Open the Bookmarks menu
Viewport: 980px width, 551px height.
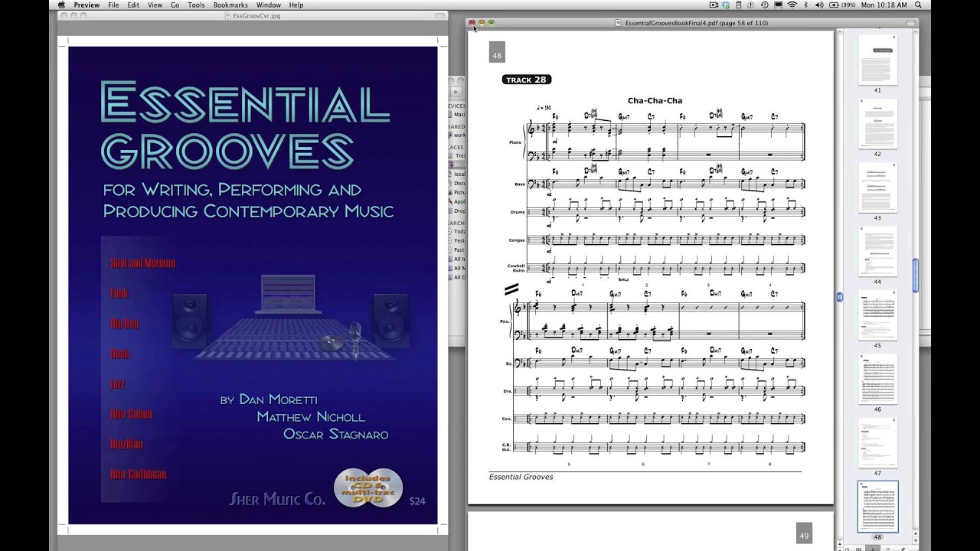[x=230, y=5]
